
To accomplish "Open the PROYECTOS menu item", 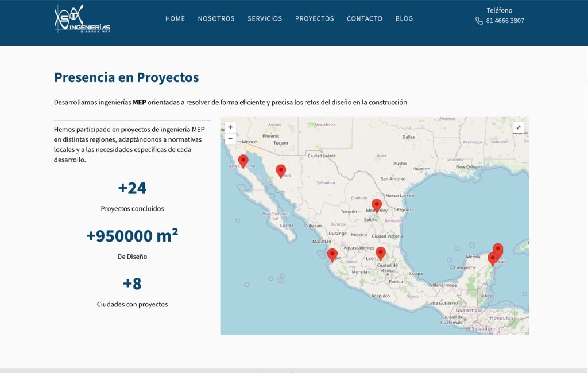I will pyautogui.click(x=314, y=19).
